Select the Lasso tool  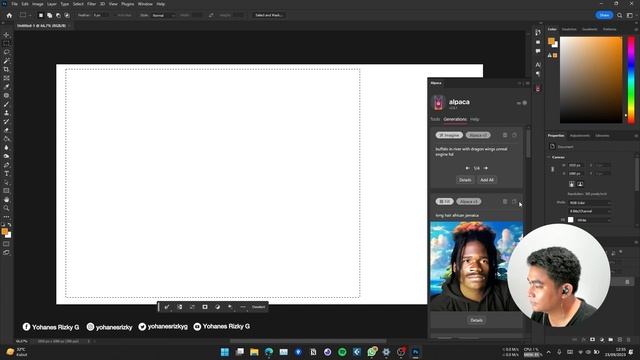tap(6, 52)
